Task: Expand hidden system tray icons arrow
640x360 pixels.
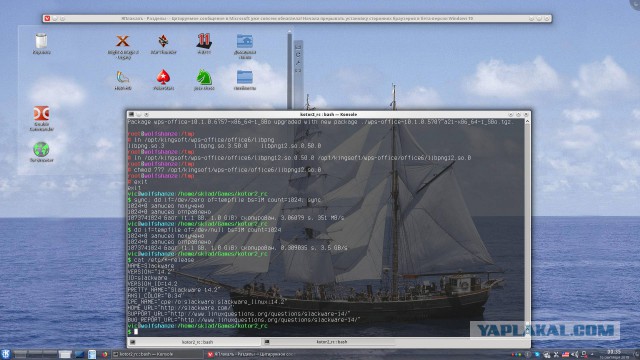Action: click(x=592, y=354)
